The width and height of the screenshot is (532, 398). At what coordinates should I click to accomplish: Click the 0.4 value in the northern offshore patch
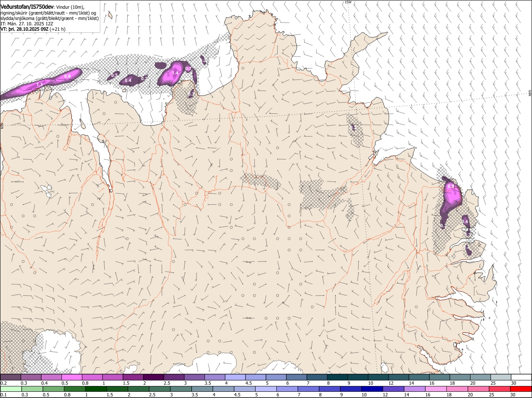point(128,81)
